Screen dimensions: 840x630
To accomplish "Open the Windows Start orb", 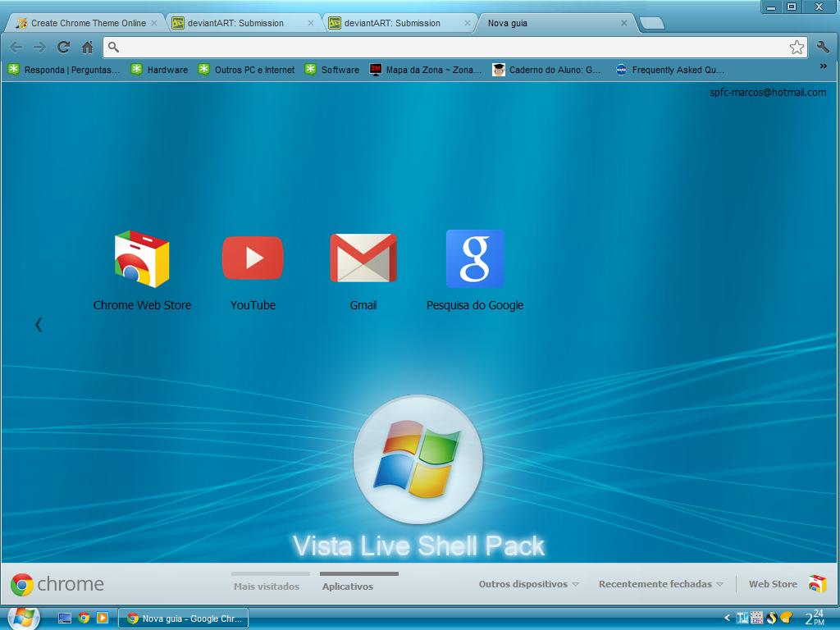I will coord(23,619).
